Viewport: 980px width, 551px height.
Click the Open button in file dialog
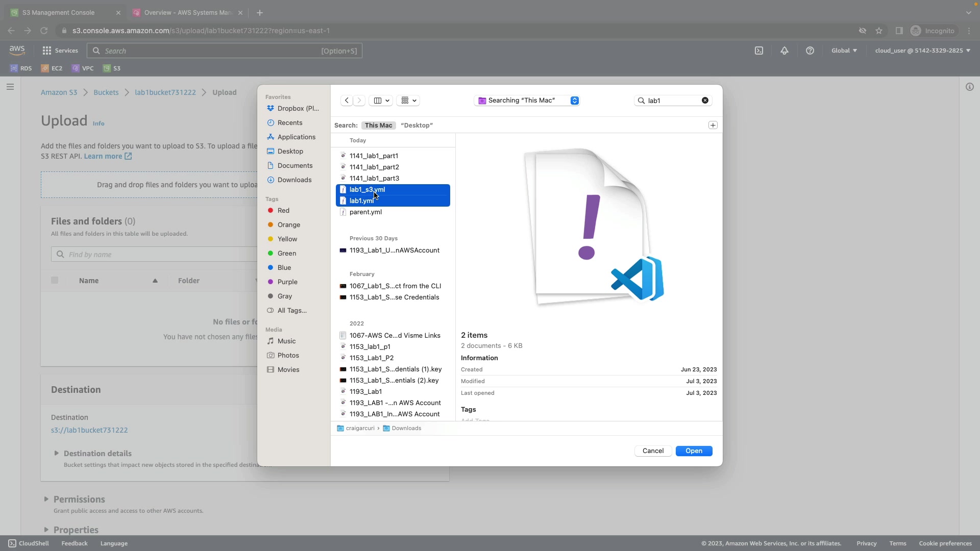tap(694, 451)
